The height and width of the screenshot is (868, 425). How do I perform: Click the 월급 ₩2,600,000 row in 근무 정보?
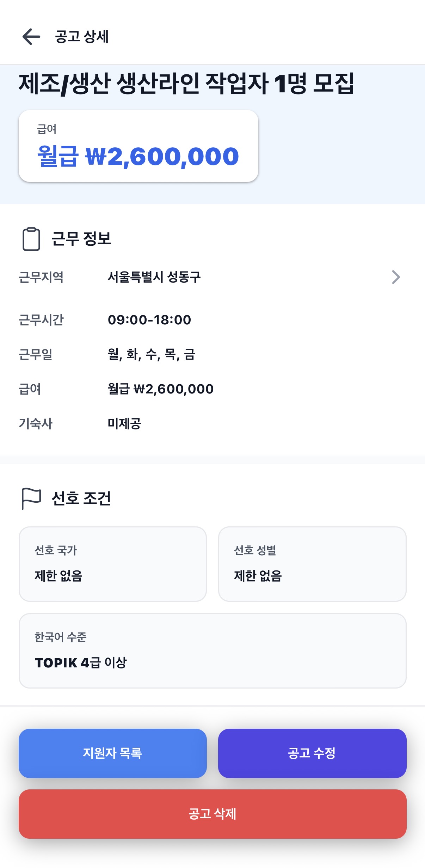pyautogui.click(x=160, y=389)
